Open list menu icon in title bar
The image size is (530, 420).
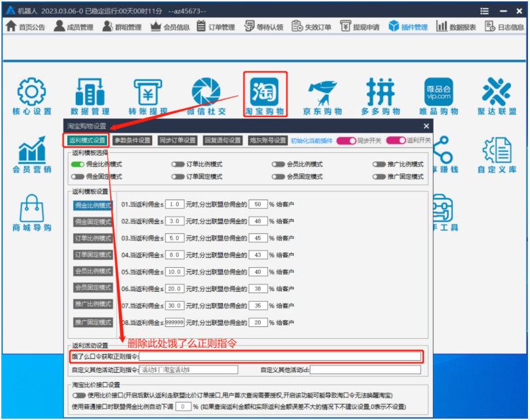tap(484, 11)
